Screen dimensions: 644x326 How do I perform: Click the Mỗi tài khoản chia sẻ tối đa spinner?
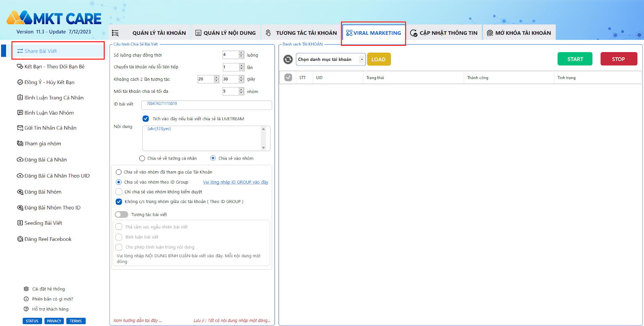pyautogui.click(x=242, y=91)
